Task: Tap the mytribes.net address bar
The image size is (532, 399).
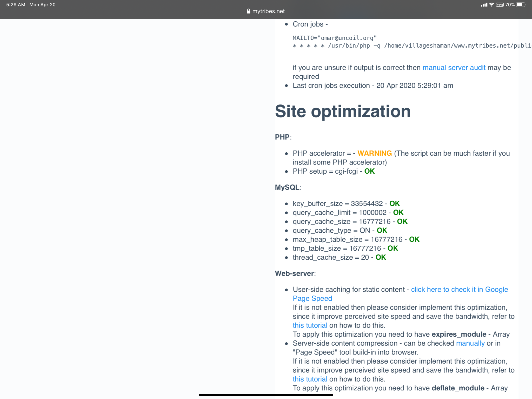Action: point(268,11)
